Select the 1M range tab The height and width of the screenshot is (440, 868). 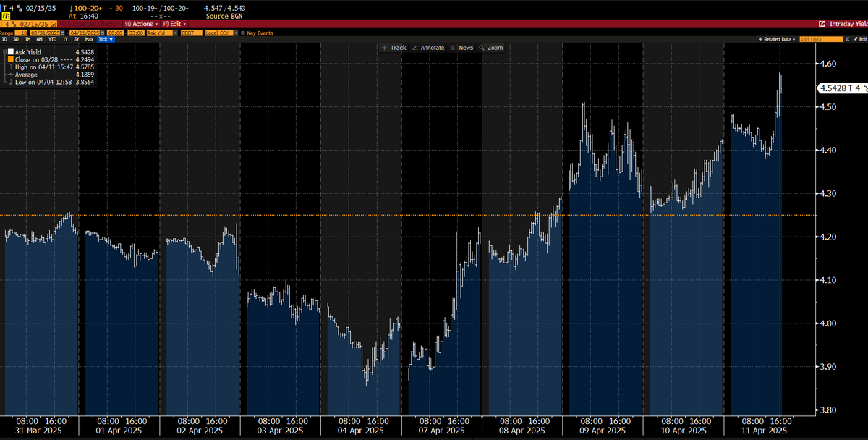(27, 39)
